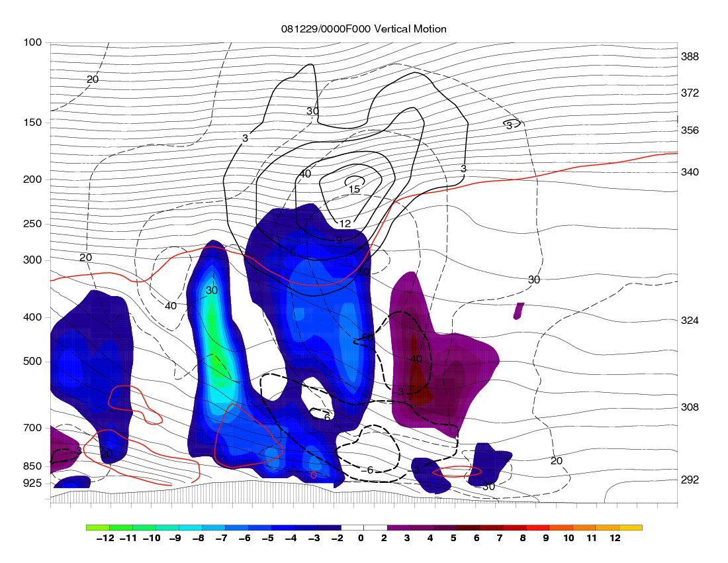Viewport: 728px width, 563px height.
Task: Click the 4 label under the colorbar
Action: pyautogui.click(x=430, y=538)
